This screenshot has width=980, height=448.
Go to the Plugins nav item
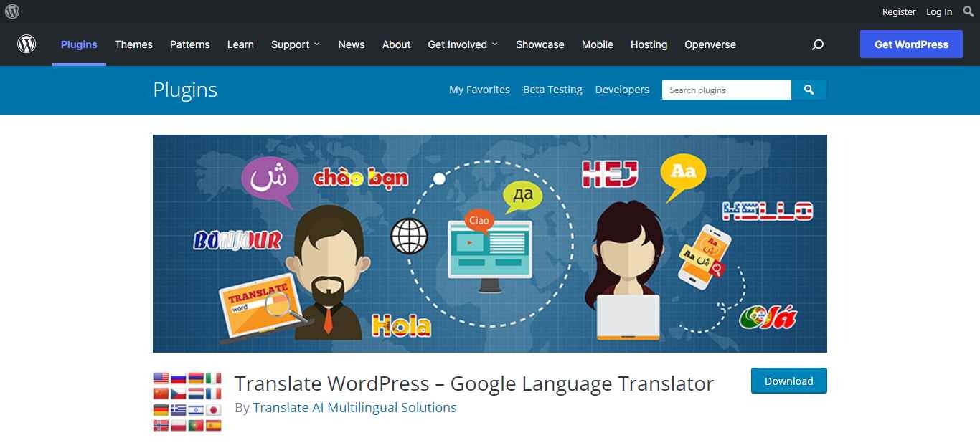coord(79,44)
